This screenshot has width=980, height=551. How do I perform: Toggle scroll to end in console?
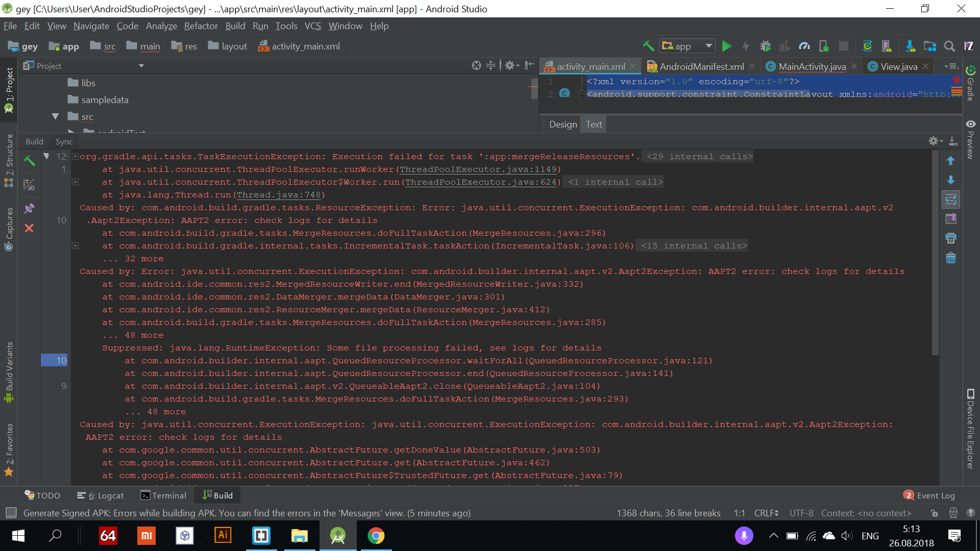click(x=950, y=219)
